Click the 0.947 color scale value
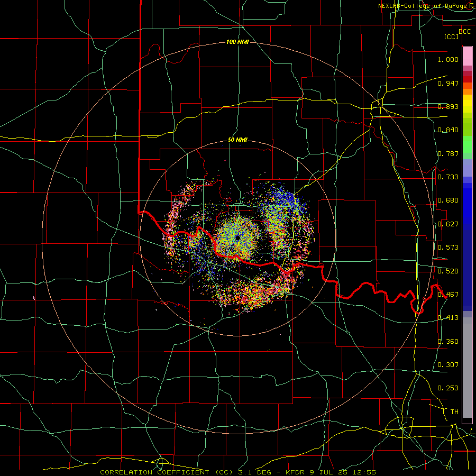This screenshot has height=476, width=476. [448, 83]
